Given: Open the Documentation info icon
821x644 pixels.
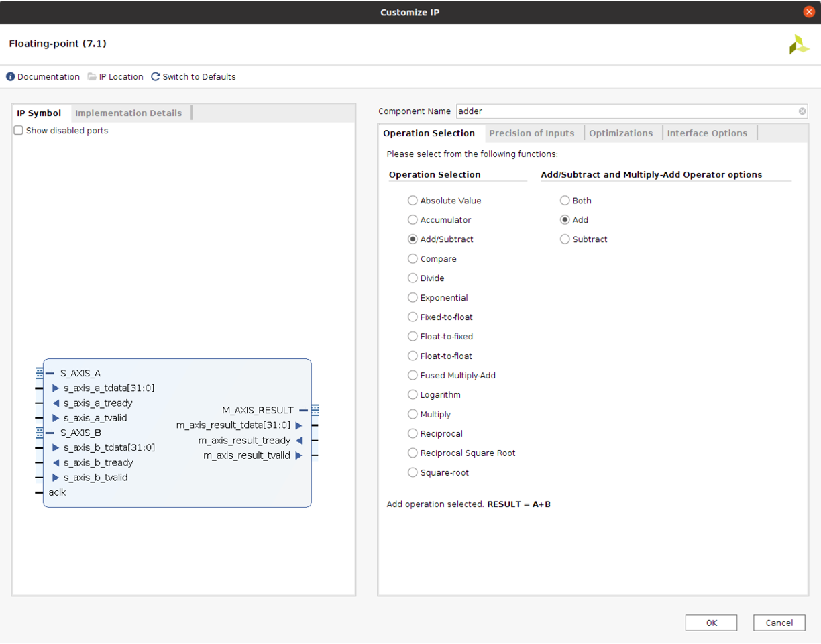Looking at the screenshot, I should (x=11, y=77).
